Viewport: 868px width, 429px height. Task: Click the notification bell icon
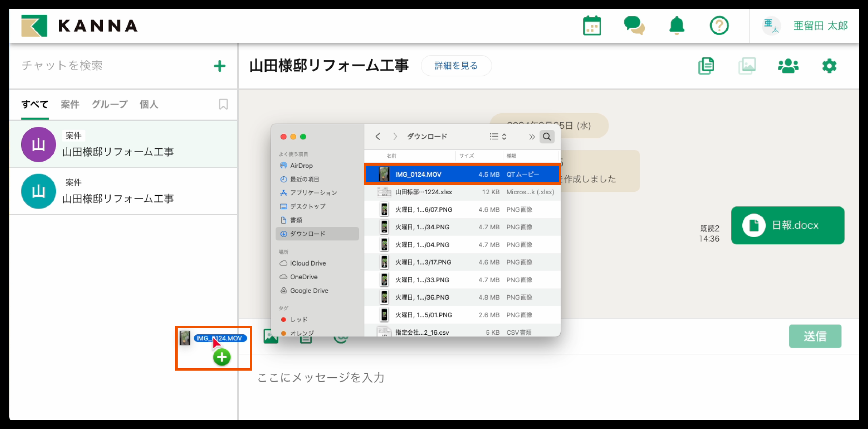coord(676,26)
